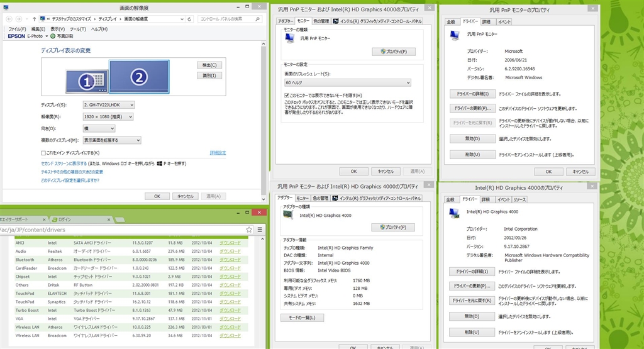Click the Intel graphics control panel tab icon
The image size is (644, 349).
[x=336, y=21]
